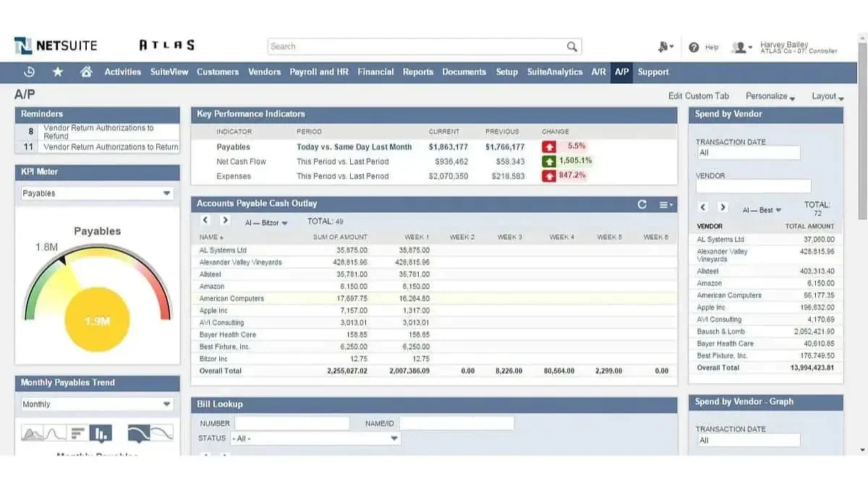The image size is (868, 488).
Task: Click the search magnifier icon
Action: click(x=572, y=46)
